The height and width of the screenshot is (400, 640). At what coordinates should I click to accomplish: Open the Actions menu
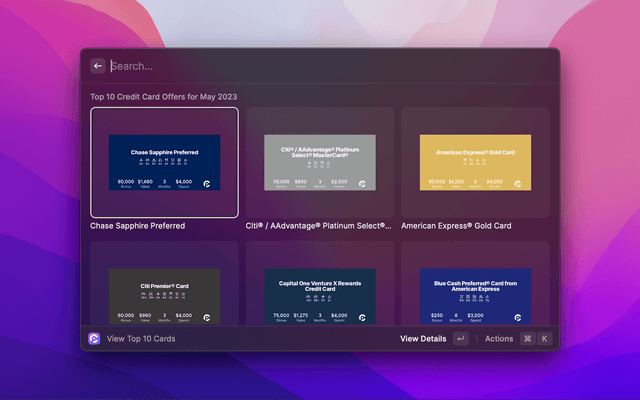point(498,339)
